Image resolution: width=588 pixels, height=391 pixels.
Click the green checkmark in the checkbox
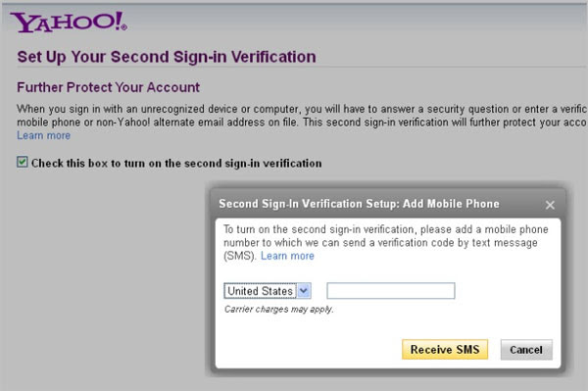[23, 162]
